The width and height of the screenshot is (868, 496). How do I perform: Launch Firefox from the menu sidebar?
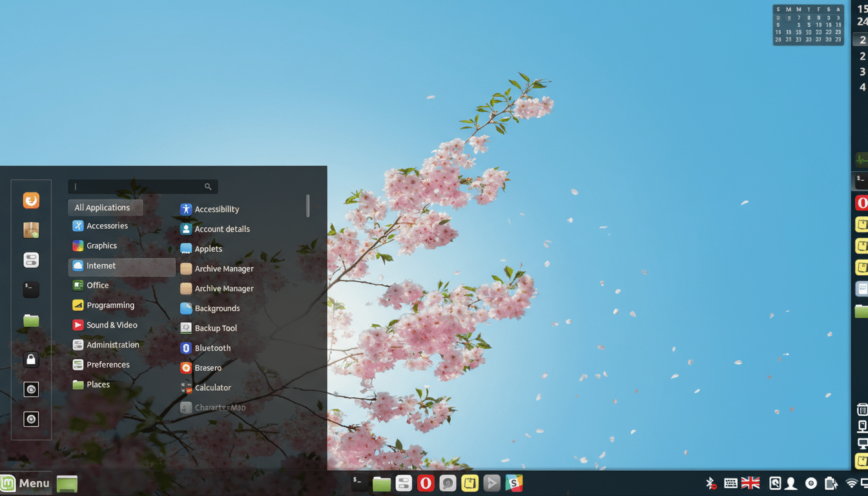pos(31,201)
